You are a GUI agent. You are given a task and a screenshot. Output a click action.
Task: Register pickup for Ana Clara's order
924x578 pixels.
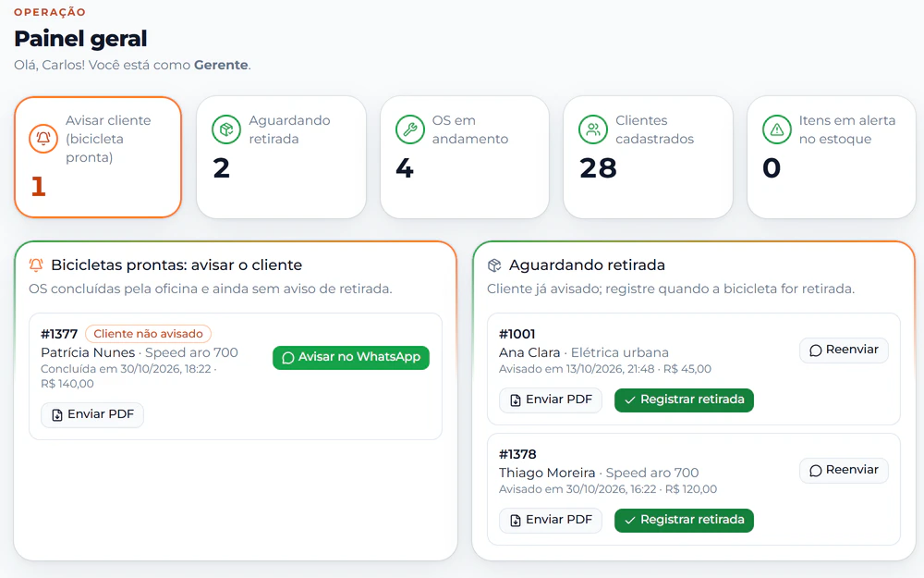(x=684, y=400)
